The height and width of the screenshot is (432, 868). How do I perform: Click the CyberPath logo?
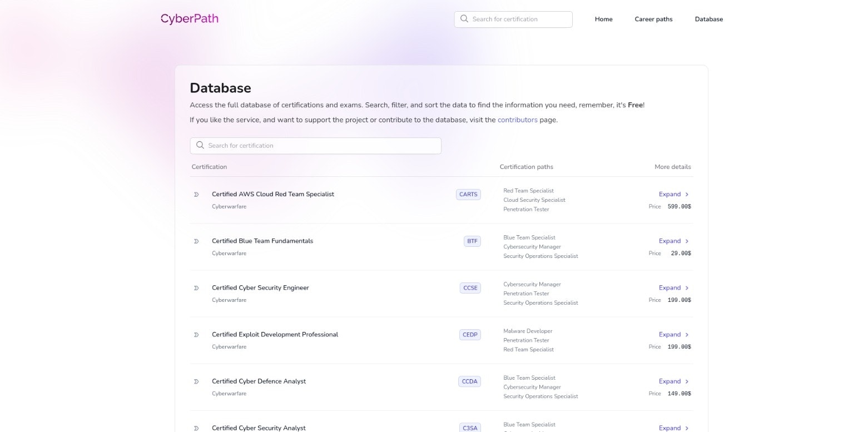tap(190, 19)
